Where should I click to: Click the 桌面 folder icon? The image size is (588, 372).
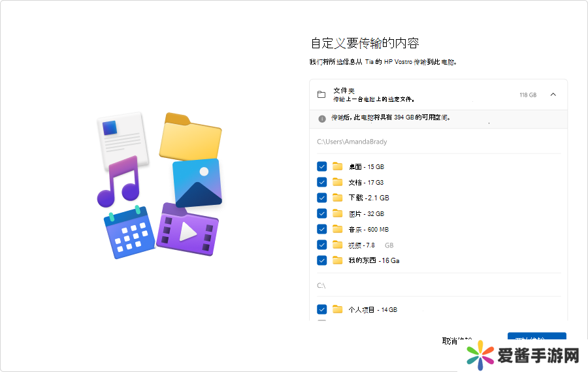coord(338,166)
